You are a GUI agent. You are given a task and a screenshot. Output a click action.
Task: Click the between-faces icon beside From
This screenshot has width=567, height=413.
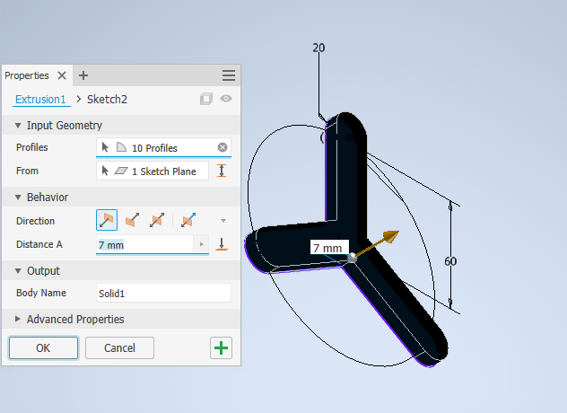coord(222,171)
